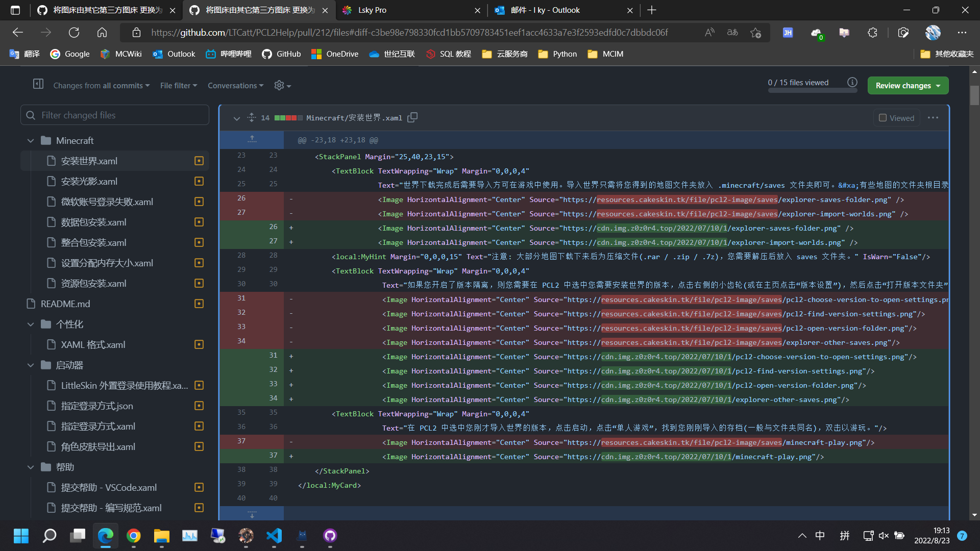Collapse the Minecraft folder in tree
Viewport: 980px width, 551px height.
pos(31,140)
